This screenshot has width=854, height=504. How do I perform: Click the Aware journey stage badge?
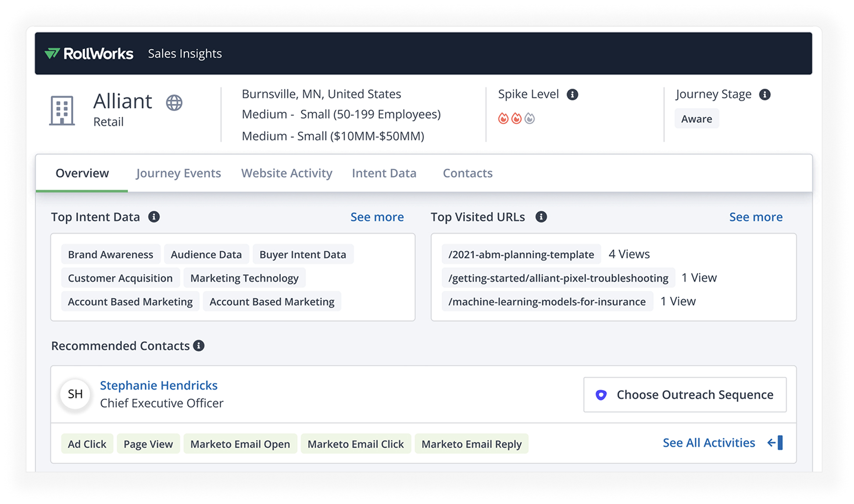point(697,118)
